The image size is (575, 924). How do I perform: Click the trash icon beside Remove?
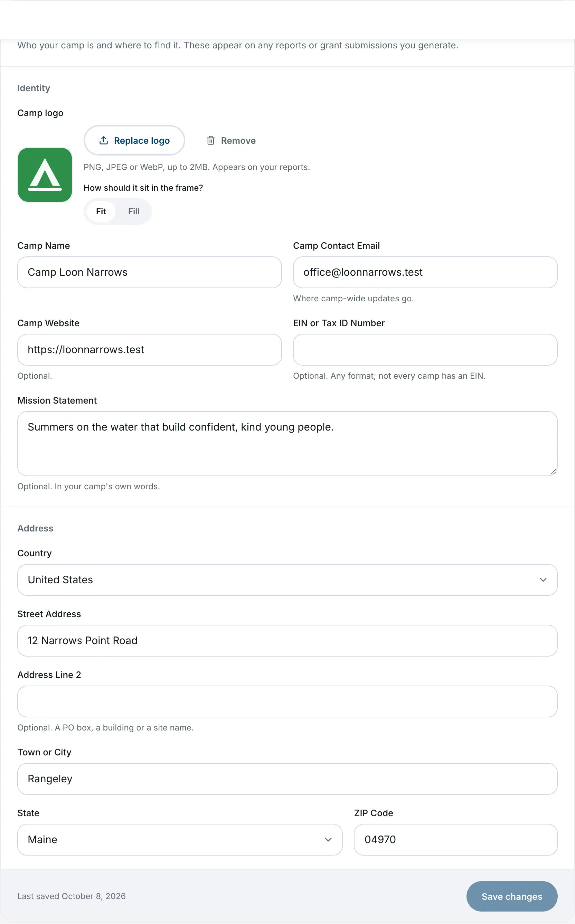pos(211,140)
